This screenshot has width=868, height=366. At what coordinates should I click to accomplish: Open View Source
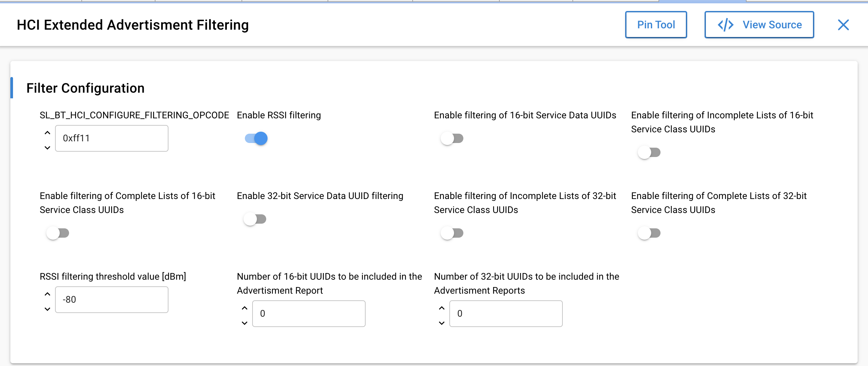[759, 25]
